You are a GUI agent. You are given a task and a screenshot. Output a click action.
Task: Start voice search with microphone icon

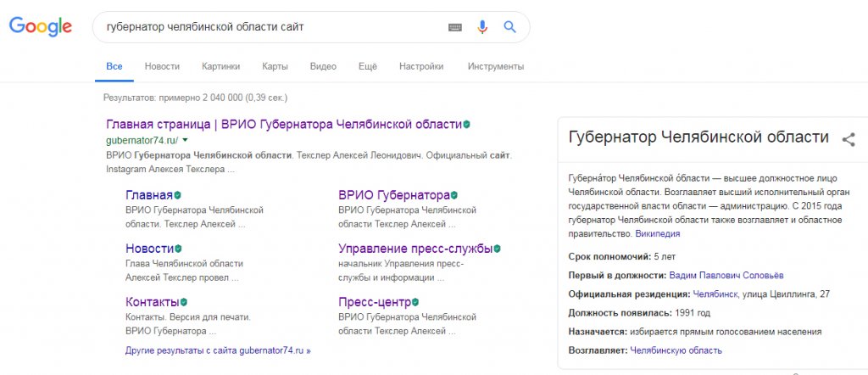click(x=482, y=27)
